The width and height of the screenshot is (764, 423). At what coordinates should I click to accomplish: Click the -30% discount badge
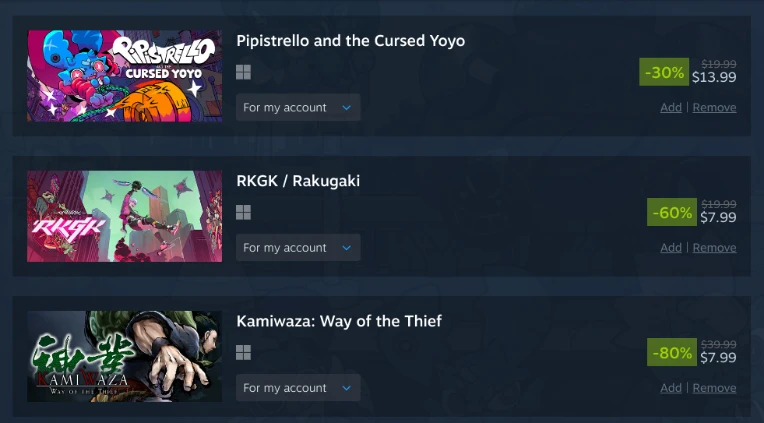point(664,72)
